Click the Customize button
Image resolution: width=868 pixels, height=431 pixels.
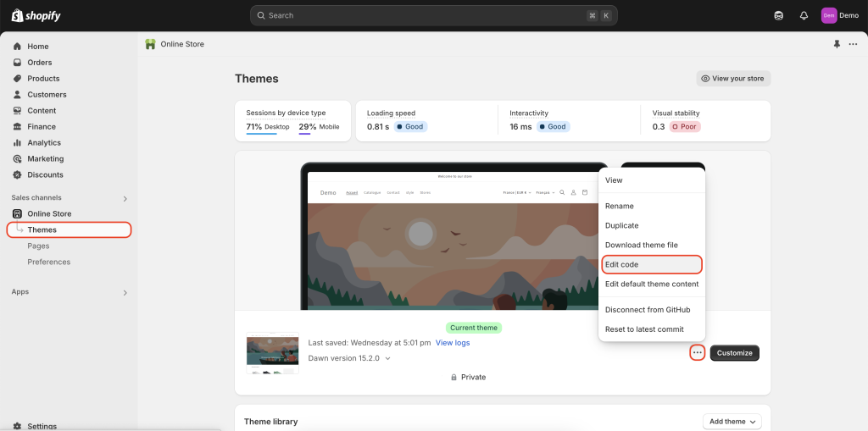(735, 353)
